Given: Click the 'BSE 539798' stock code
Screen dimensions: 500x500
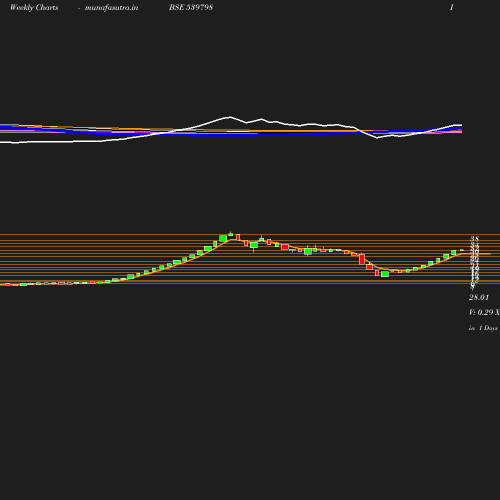Looking at the screenshot, I should (x=191, y=7).
